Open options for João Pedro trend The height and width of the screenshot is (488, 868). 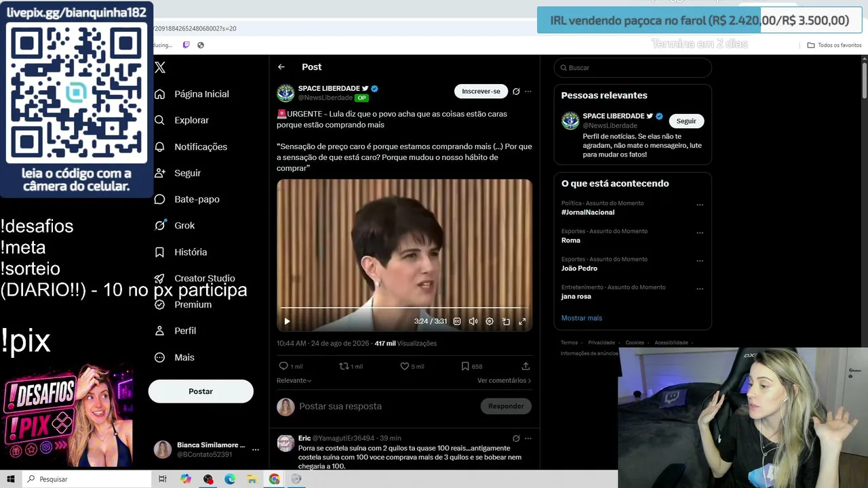[700, 260]
